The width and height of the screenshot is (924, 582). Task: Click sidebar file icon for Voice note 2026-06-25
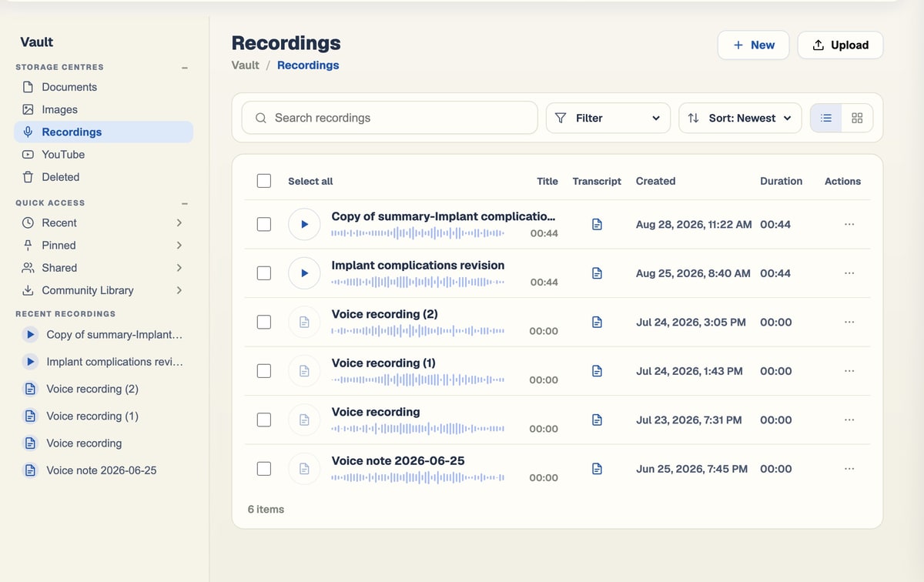click(x=30, y=470)
